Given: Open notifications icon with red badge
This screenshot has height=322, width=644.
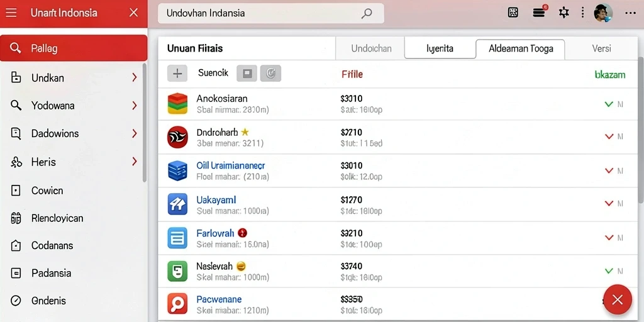Looking at the screenshot, I should point(539,12).
